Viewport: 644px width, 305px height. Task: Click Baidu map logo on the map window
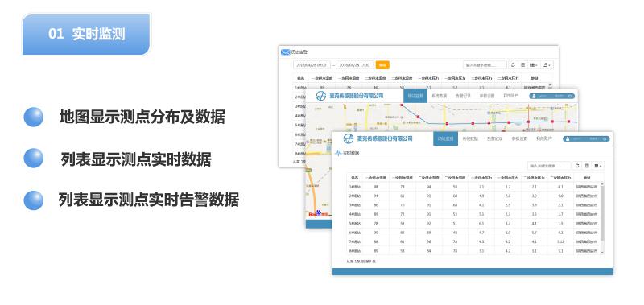pos(316,214)
